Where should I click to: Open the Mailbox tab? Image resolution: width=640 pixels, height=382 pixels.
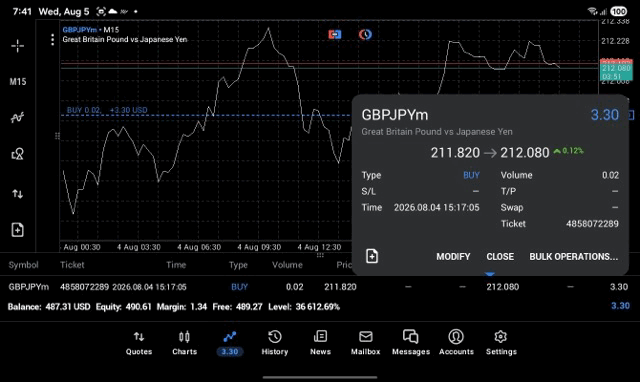pyautogui.click(x=366, y=343)
